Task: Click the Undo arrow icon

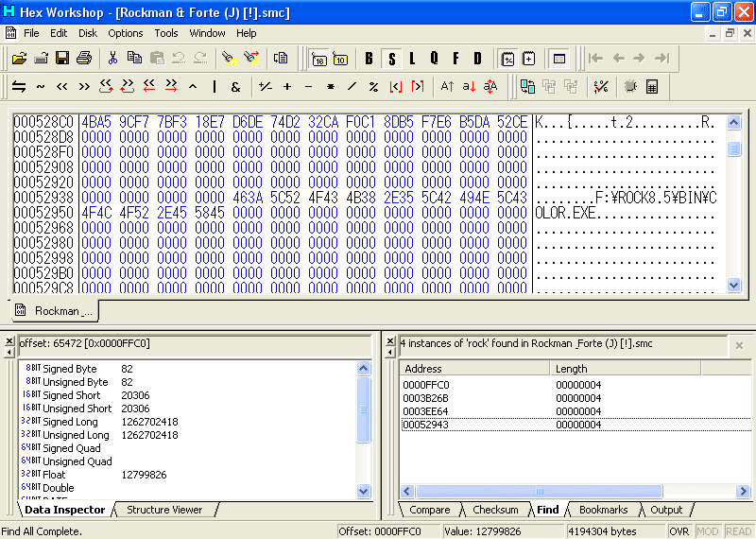Action: 179,59
